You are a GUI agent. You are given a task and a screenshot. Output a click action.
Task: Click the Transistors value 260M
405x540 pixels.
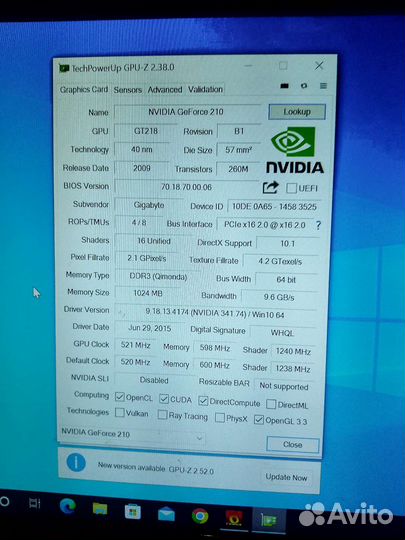[x=238, y=169]
